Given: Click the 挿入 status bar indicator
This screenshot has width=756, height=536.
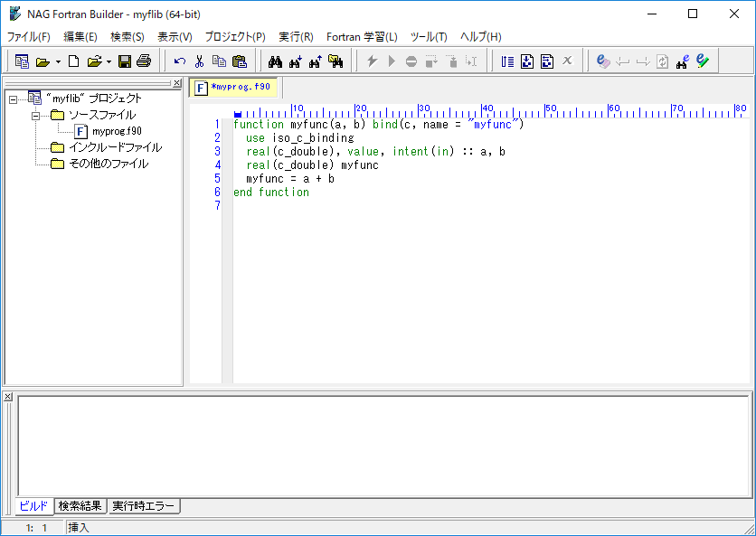Looking at the screenshot, I should (x=79, y=528).
